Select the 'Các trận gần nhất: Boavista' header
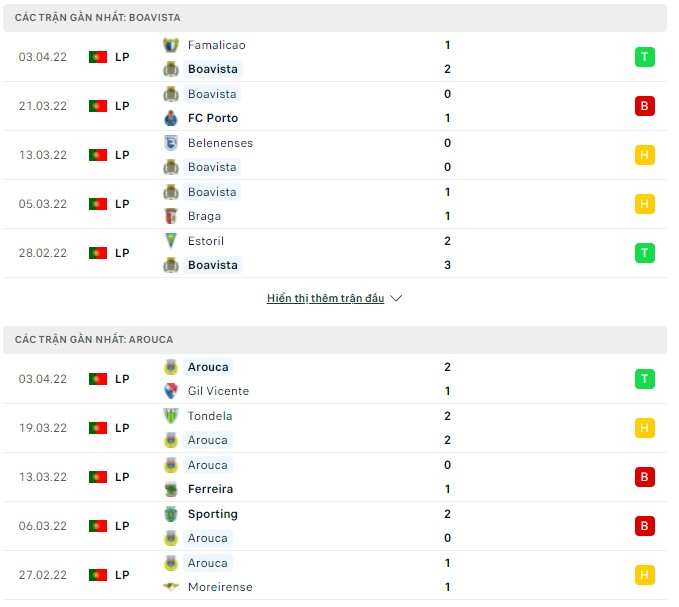Viewport: 679px width, 607px height. (x=98, y=18)
